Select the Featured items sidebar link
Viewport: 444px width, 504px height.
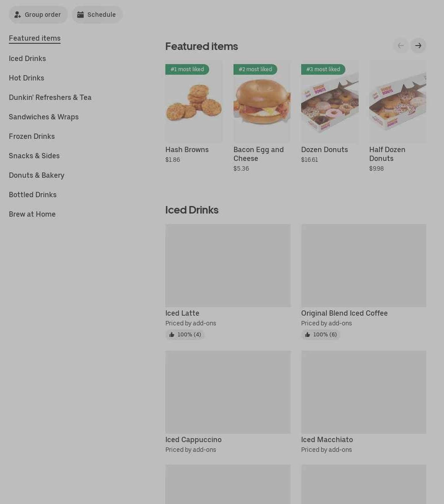click(x=35, y=38)
